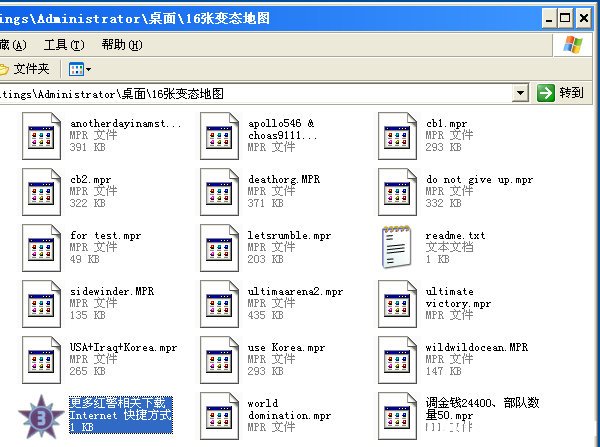
Task: Select the apollo546 & choas9111 file icon
Action: point(219,136)
